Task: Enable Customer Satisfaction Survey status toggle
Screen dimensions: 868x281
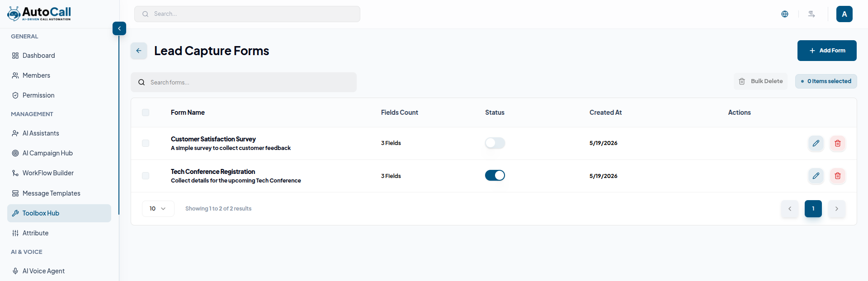Action: (x=495, y=143)
